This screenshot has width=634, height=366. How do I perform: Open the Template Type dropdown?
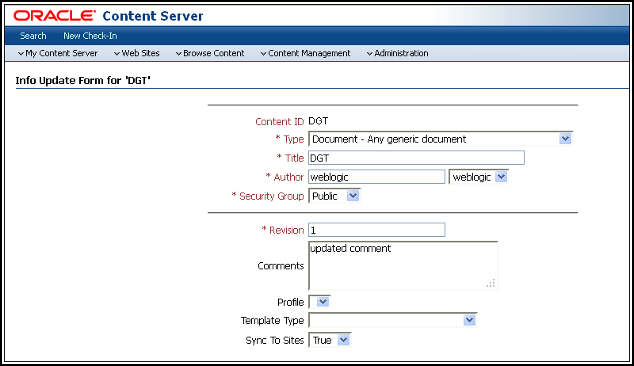click(x=393, y=320)
